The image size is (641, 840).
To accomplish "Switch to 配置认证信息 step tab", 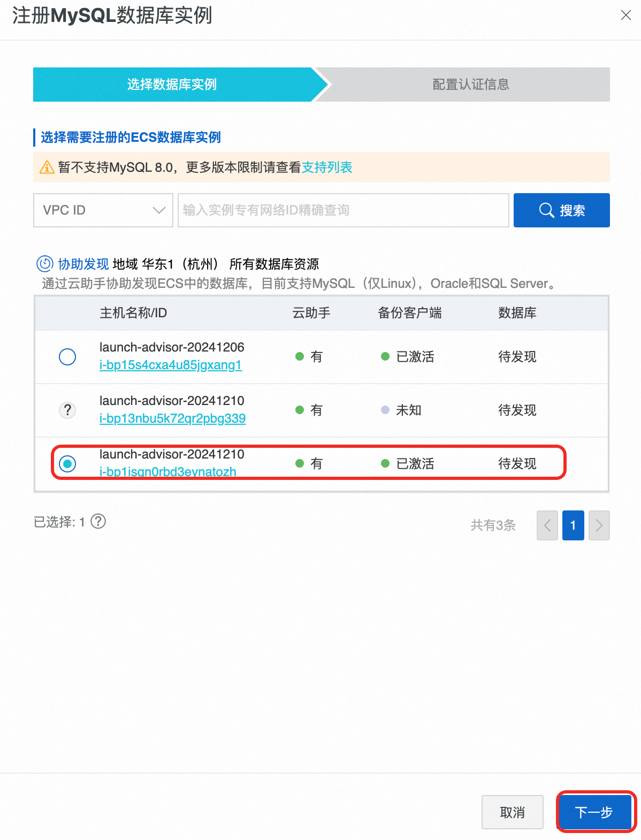I will [471, 85].
